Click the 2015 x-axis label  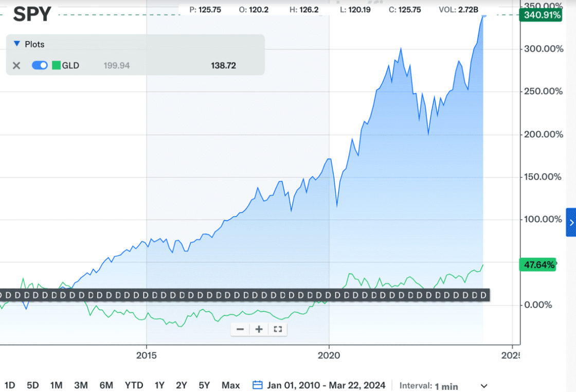pyautogui.click(x=146, y=355)
